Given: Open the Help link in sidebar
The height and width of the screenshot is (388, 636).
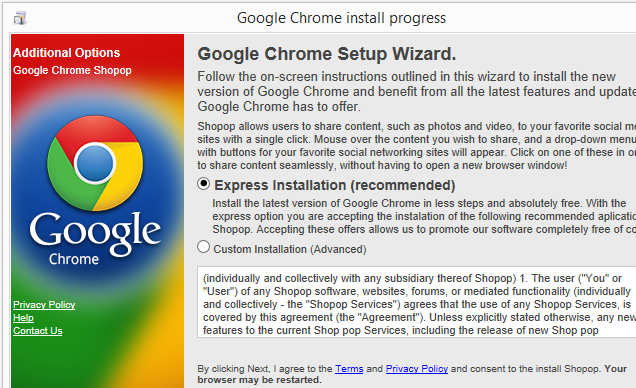Looking at the screenshot, I should coord(24,317).
